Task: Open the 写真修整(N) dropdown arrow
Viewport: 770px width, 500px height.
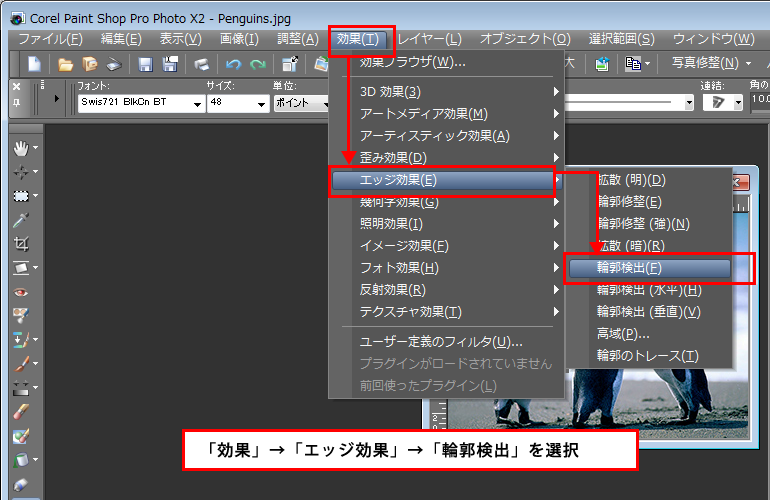Action: tap(748, 63)
